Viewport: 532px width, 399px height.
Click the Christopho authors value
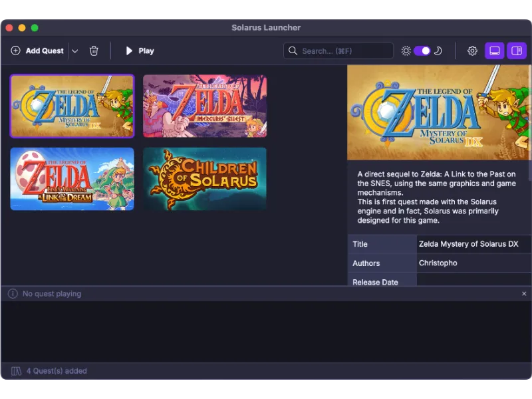point(438,263)
